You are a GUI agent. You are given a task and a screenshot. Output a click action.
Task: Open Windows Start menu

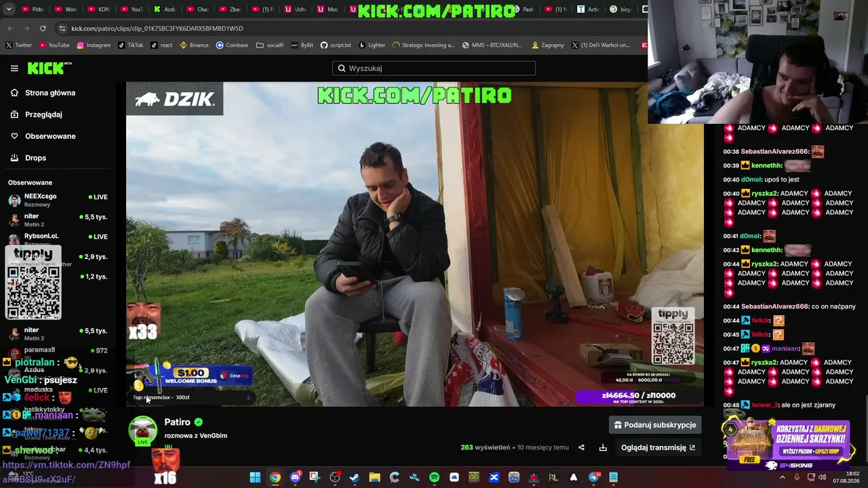click(255, 478)
